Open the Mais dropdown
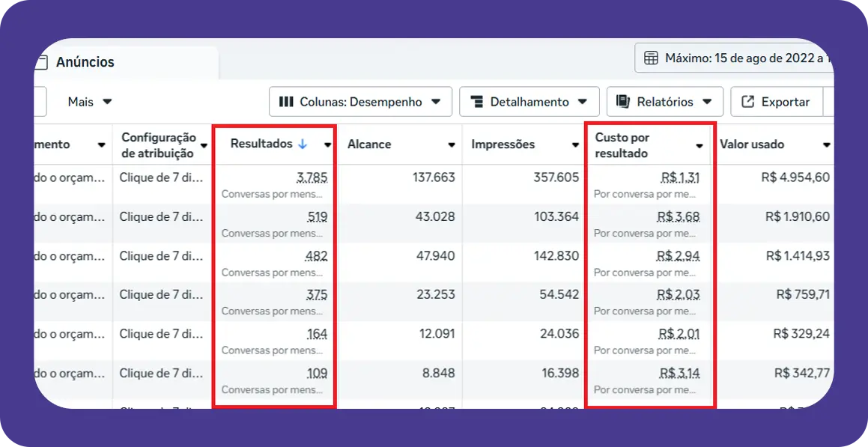 click(x=89, y=101)
